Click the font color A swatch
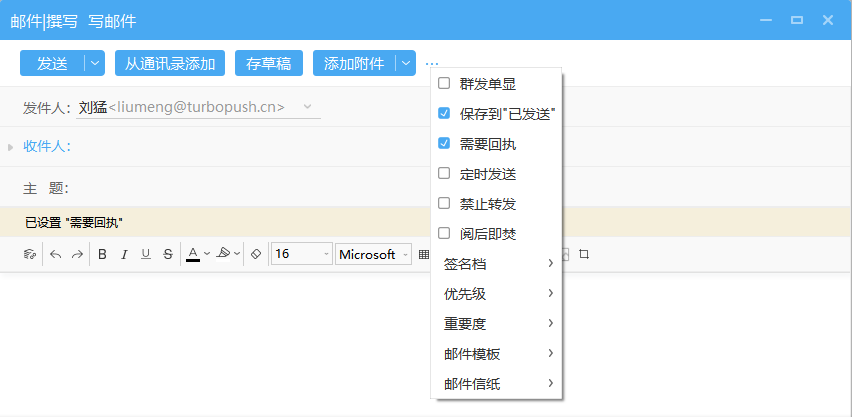The height and width of the screenshot is (417, 852). click(x=193, y=254)
